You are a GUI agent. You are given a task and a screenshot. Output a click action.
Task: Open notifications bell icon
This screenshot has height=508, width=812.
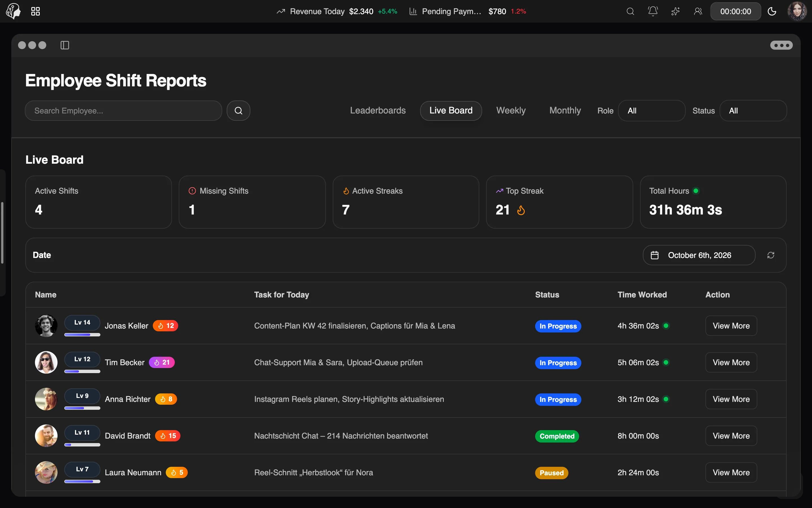point(653,11)
